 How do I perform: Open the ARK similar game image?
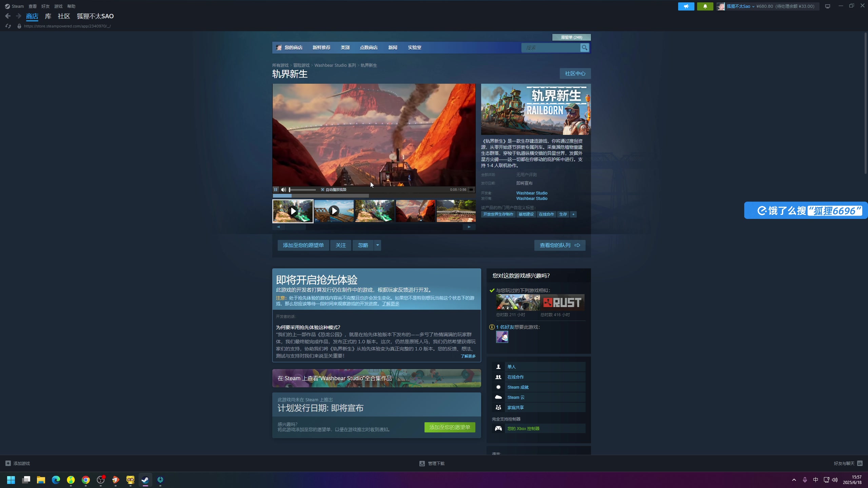pyautogui.click(x=518, y=302)
